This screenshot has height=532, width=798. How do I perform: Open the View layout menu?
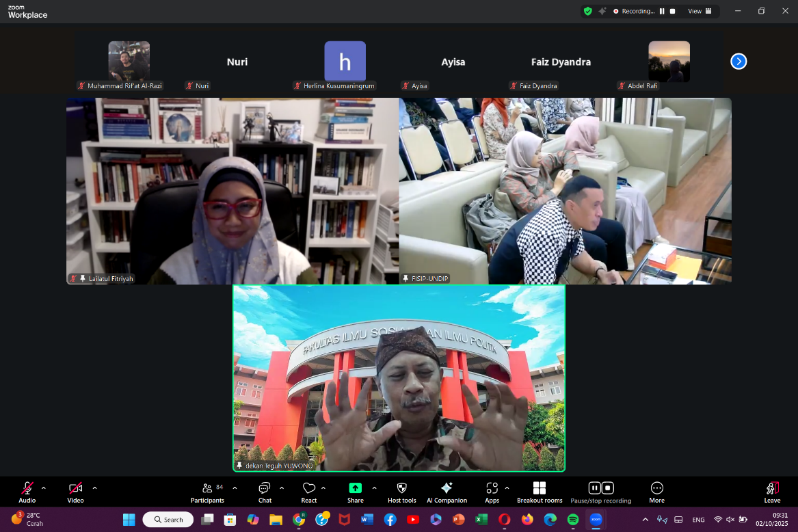click(x=700, y=11)
